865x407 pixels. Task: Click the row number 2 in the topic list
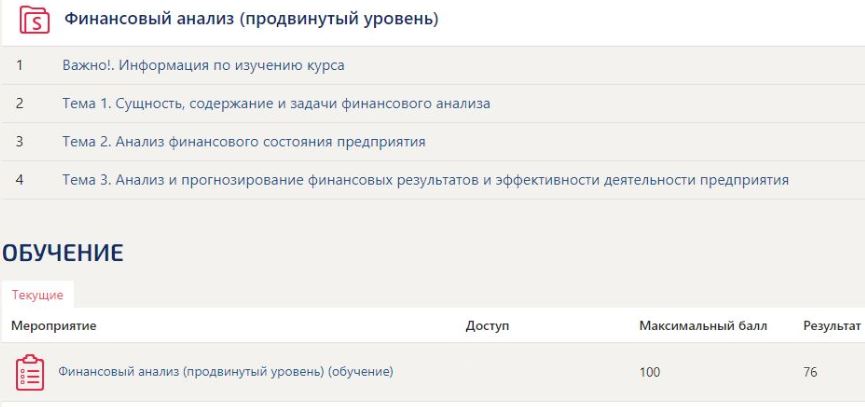[x=20, y=103]
